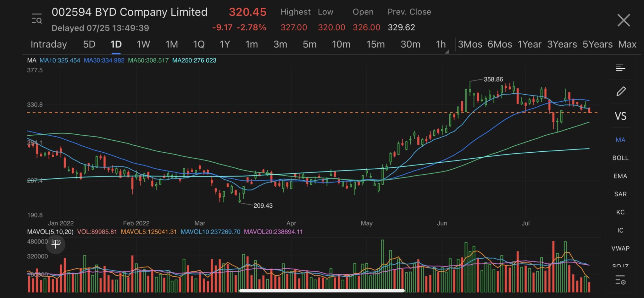Tap the home indicator bar
Image resolution: width=644 pixels, height=298 pixels.
click(x=322, y=290)
